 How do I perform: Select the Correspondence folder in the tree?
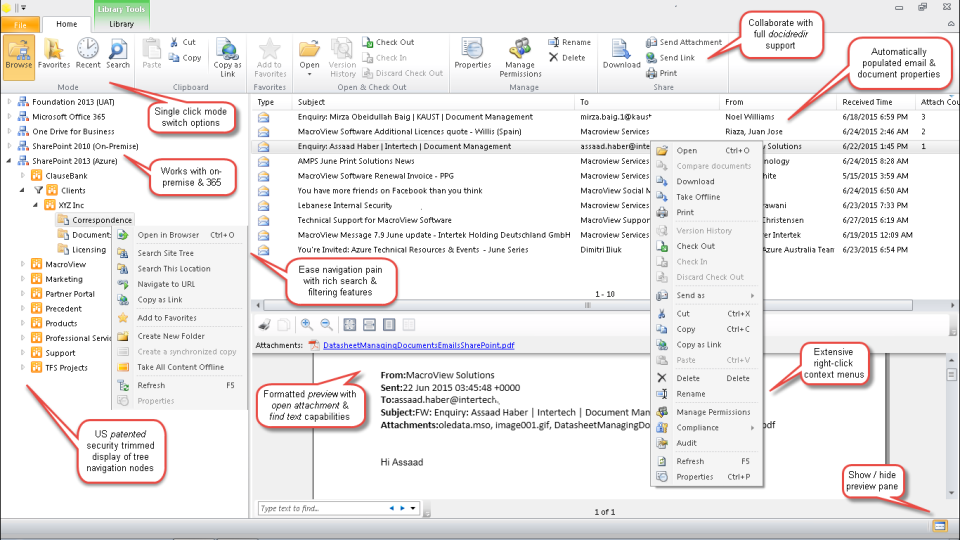(95, 220)
